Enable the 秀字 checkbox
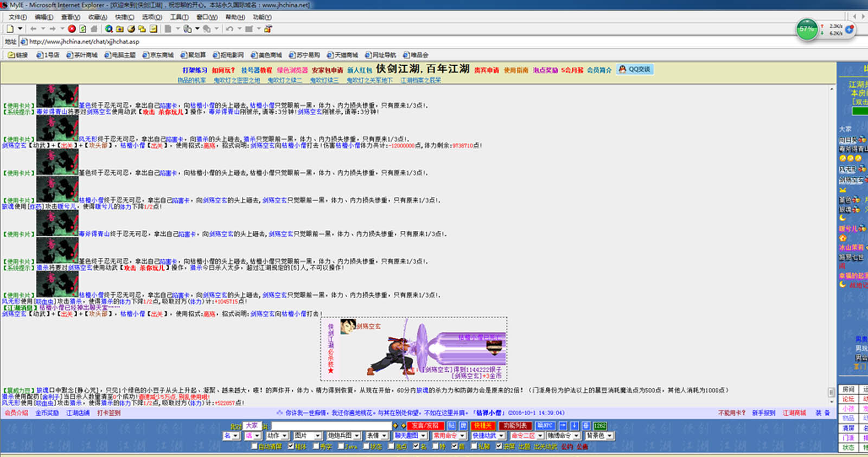This screenshot has height=457, width=868. pos(316,447)
